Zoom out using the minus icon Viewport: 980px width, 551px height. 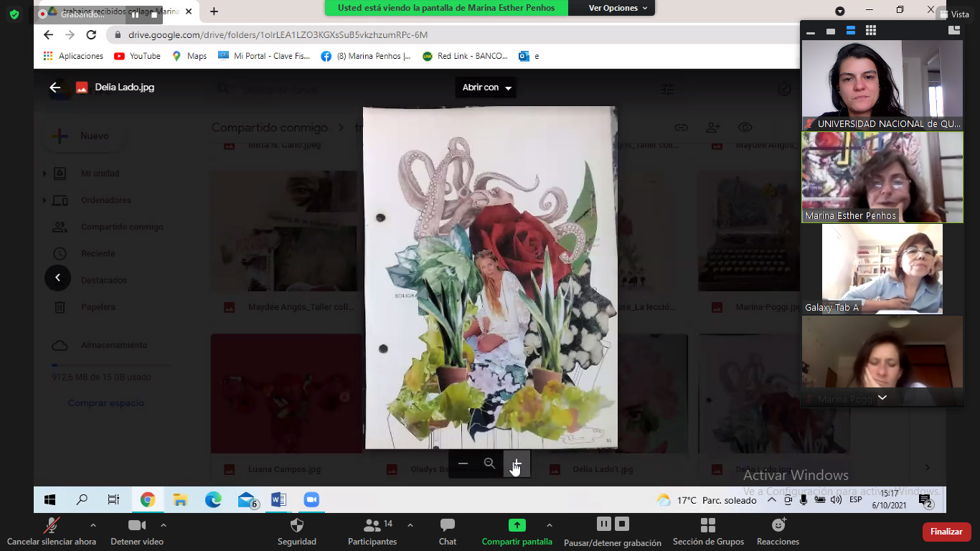pos(463,463)
